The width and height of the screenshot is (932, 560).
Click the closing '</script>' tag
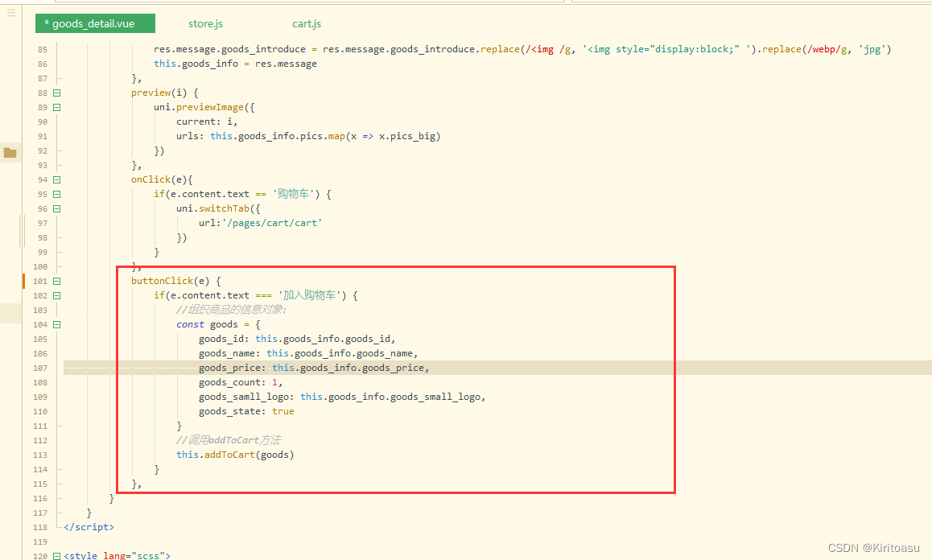click(89, 527)
